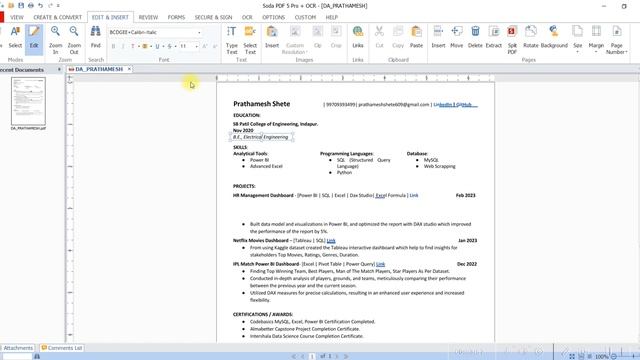The image size is (640, 360).
Task: Click the LinkedIn | GitHub link in resume header
Action: coord(455,105)
